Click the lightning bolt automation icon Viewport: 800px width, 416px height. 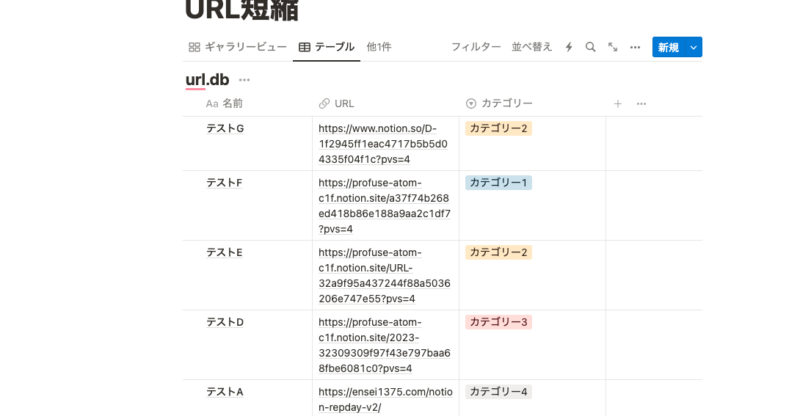click(x=569, y=47)
